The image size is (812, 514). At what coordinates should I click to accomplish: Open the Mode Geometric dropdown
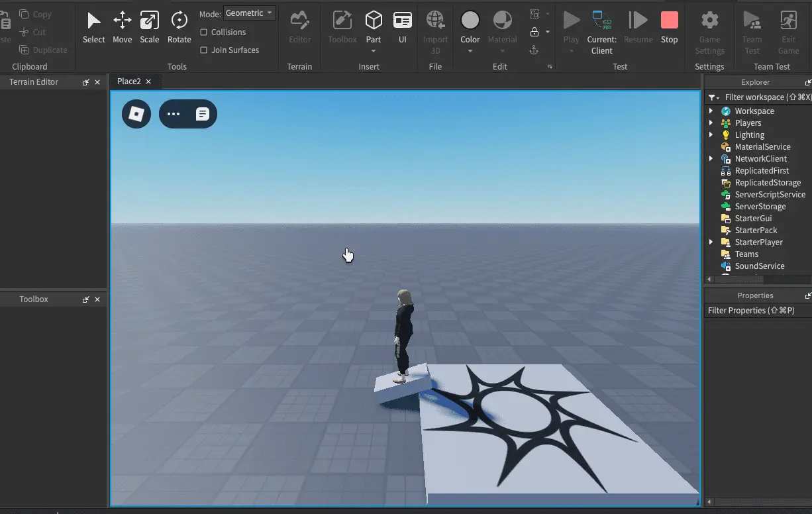click(249, 13)
